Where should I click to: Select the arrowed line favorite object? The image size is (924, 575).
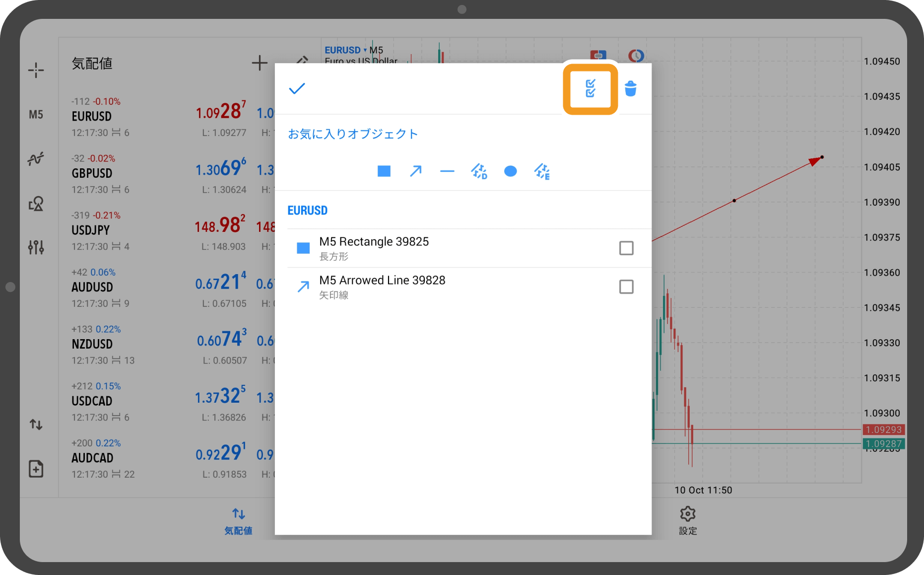click(416, 171)
